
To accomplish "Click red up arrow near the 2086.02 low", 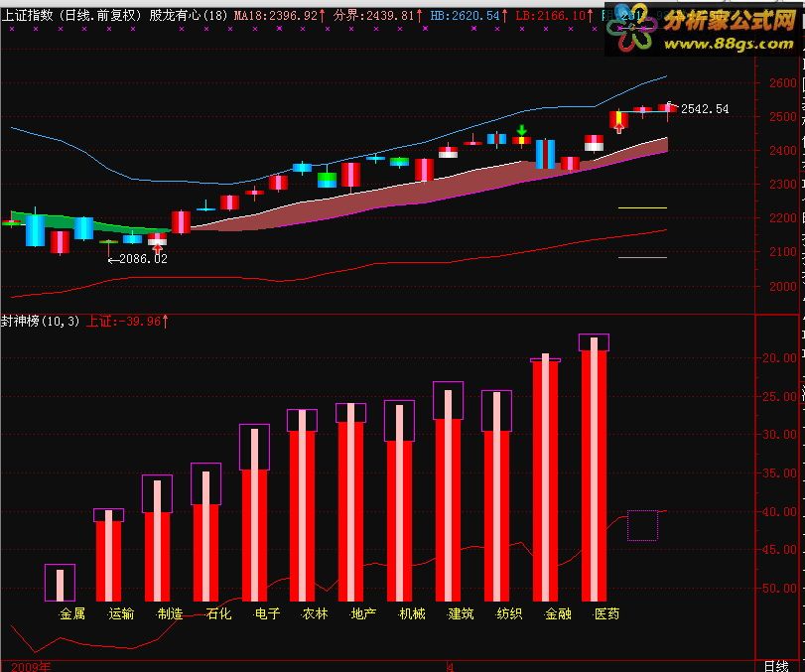I will [158, 249].
